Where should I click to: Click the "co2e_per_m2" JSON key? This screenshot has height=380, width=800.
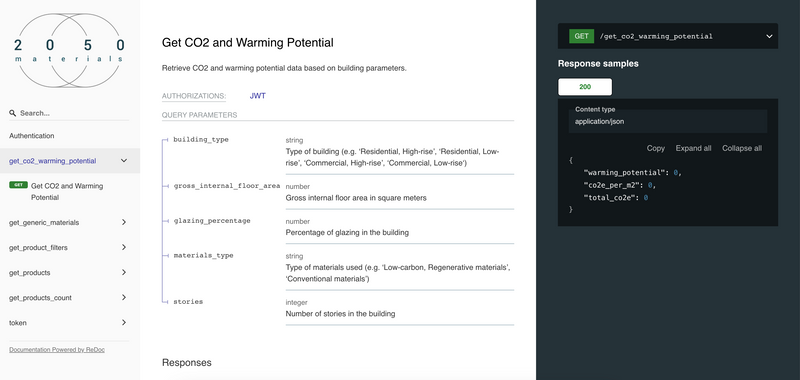point(613,185)
